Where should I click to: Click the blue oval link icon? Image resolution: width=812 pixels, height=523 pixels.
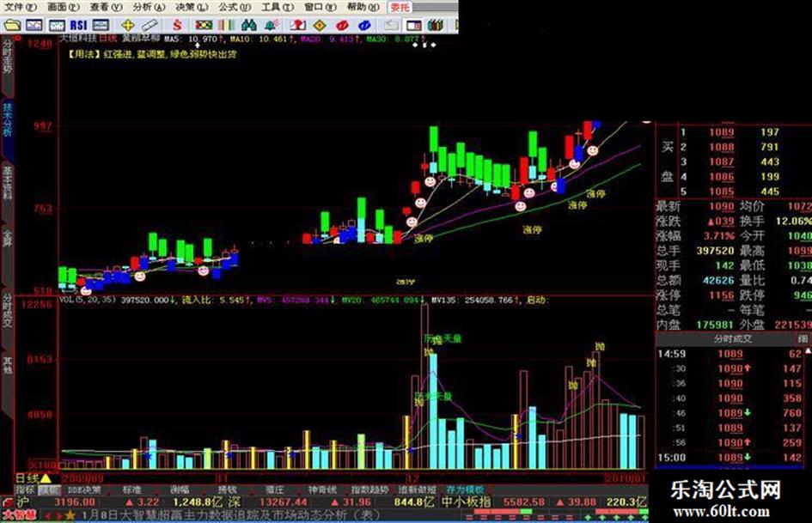pyautogui.click(x=364, y=25)
